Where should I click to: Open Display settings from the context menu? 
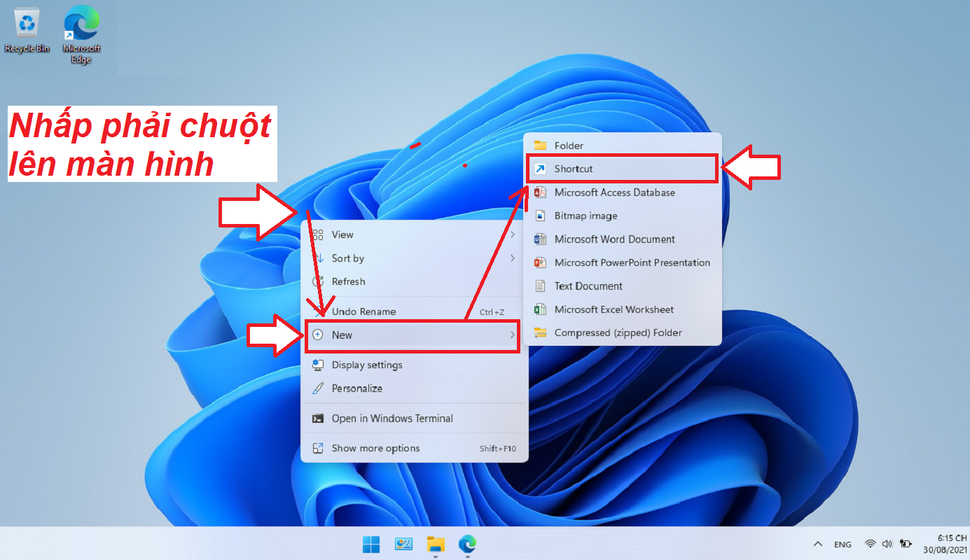(x=415, y=365)
